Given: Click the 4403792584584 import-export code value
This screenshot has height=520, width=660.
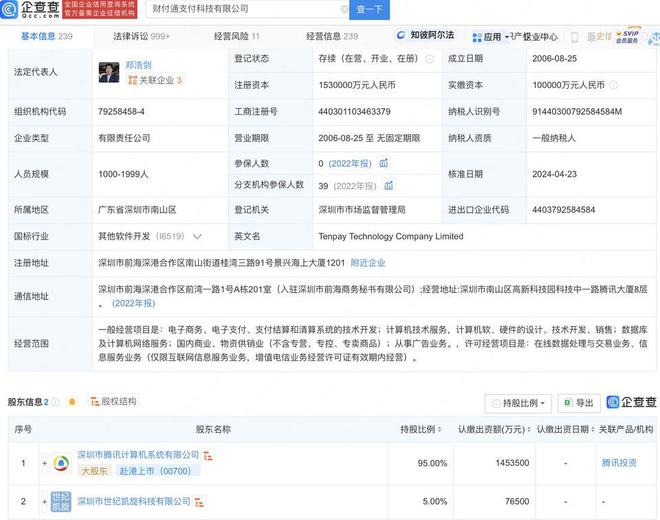Looking at the screenshot, I should 564,210.
